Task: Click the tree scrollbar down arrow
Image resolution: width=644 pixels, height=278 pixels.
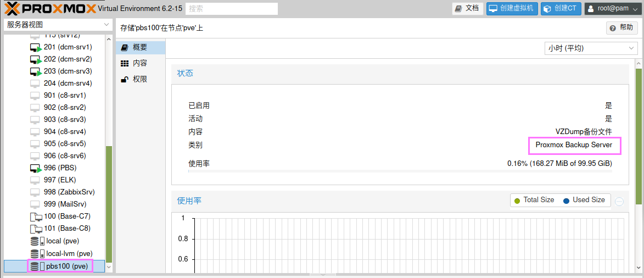Action: point(109,267)
